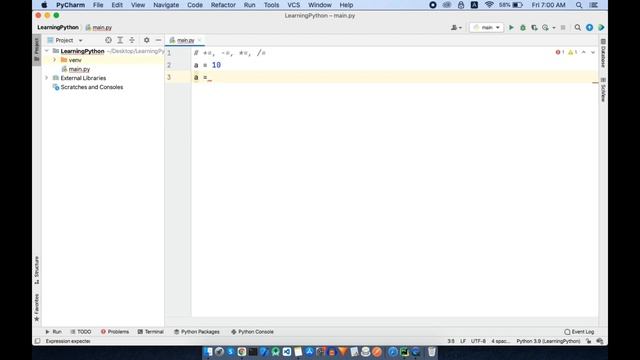Start debugging with the bug icon

523,27
